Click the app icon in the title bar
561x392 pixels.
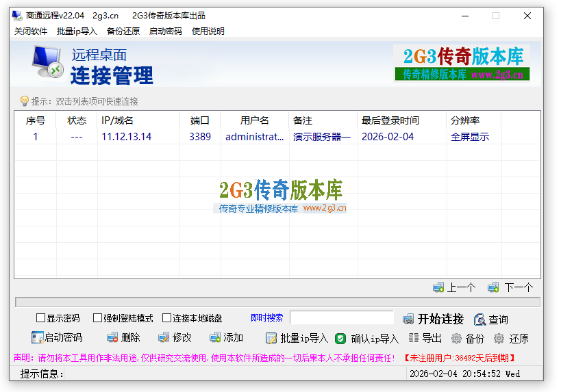point(17,16)
